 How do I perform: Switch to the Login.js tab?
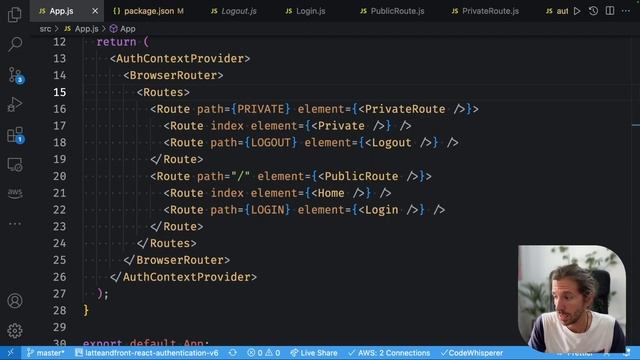tap(305, 11)
